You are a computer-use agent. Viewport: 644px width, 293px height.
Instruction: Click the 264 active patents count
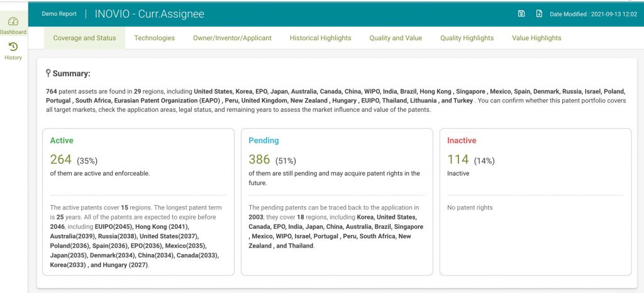(61, 159)
